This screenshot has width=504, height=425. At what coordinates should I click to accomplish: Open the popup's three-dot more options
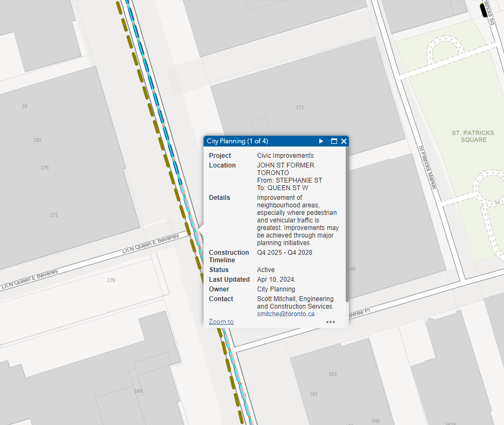(x=331, y=322)
